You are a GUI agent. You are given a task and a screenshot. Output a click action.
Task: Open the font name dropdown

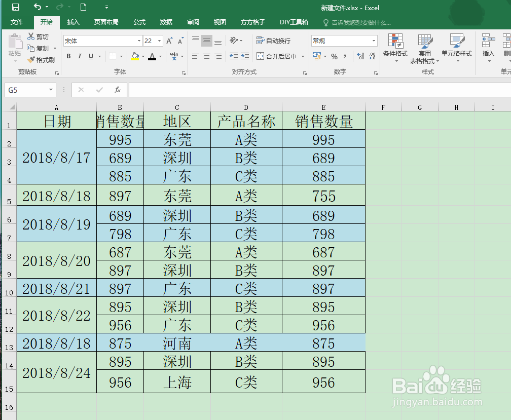[137, 40]
